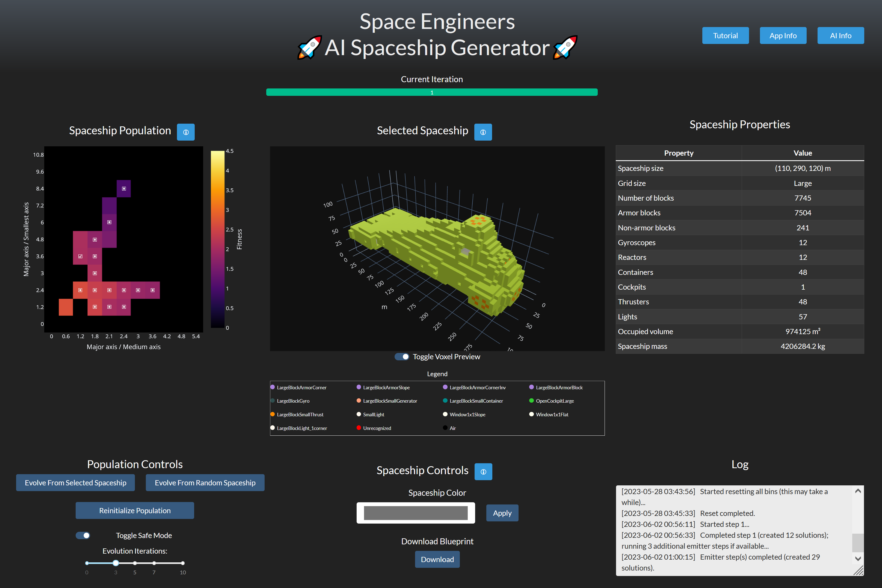
Task: Open the Tutorial page
Action: point(725,36)
